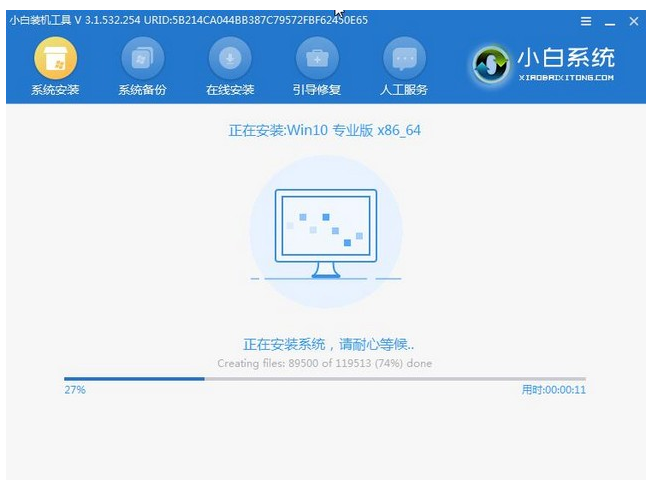The image size is (658, 488).
Task: Open the 在线安装 online install icon
Action: coord(230,58)
